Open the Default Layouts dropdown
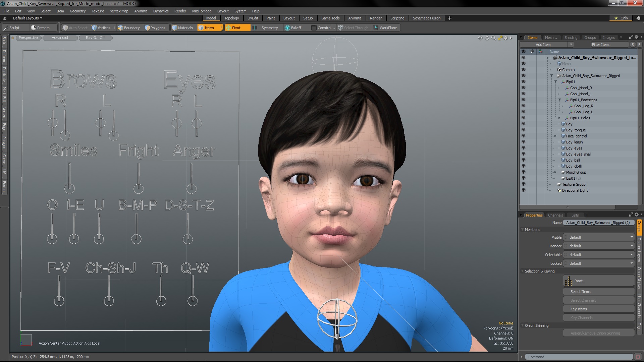This screenshot has height=362, width=644. coord(28,18)
